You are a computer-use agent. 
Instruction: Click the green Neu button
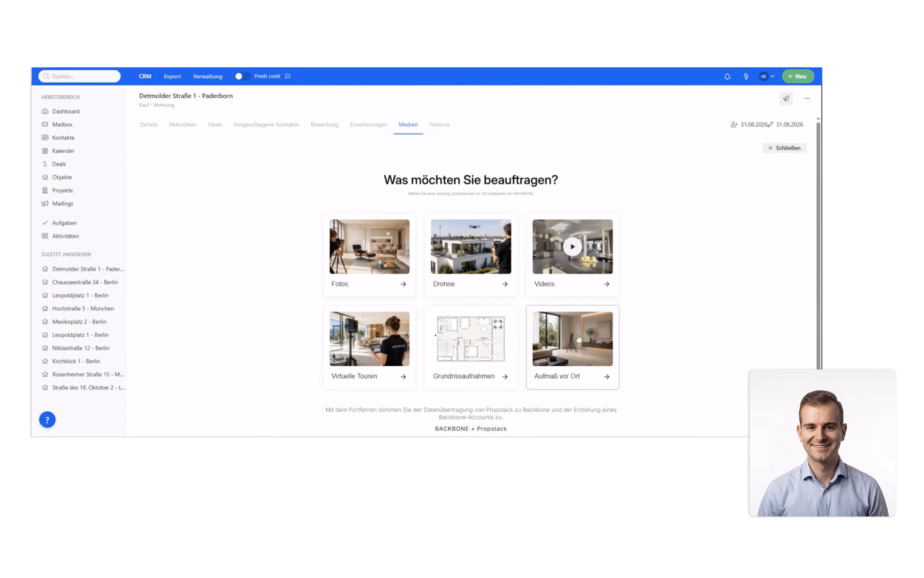click(x=798, y=76)
